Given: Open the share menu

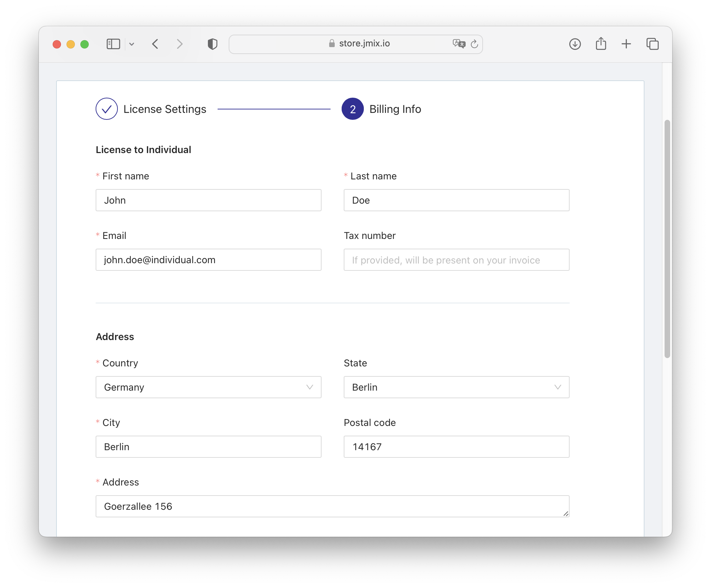Looking at the screenshot, I should click(601, 44).
